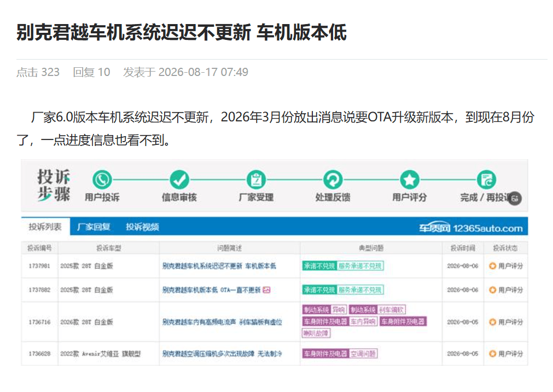
Task: Click complaint number 1736628
Action: pos(39,354)
